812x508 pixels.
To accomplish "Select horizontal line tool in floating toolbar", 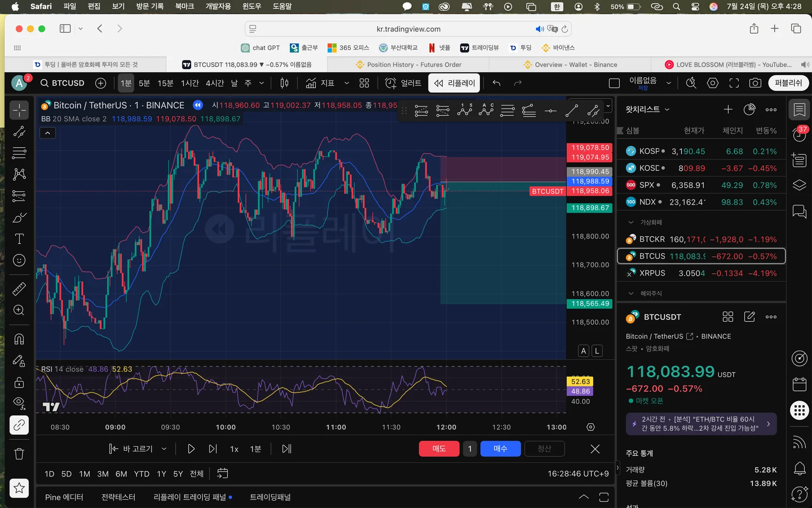I will [x=550, y=111].
